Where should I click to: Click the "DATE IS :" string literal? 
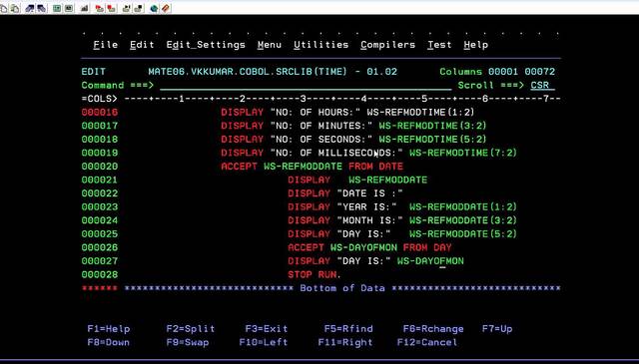click(x=370, y=193)
